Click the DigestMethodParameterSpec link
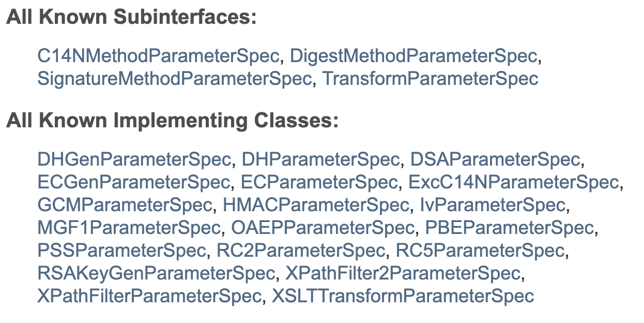The height and width of the screenshot is (323, 644). click(413, 56)
